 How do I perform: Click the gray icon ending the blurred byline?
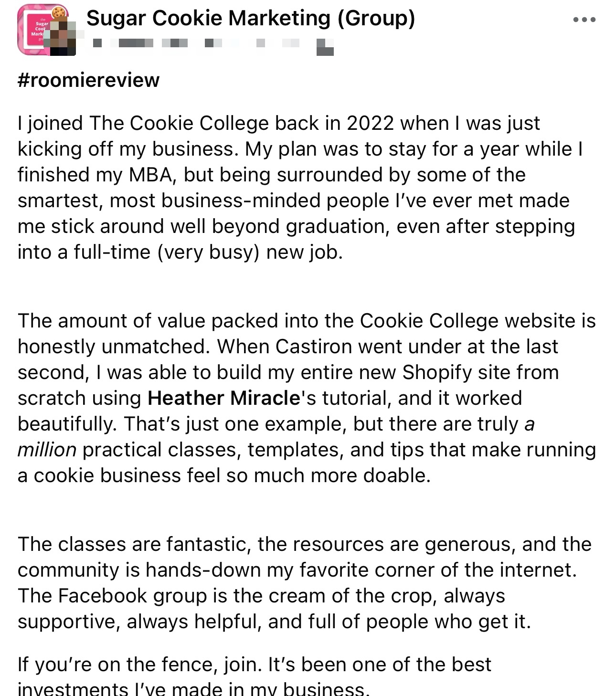pyautogui.click(x=325, y=47)
